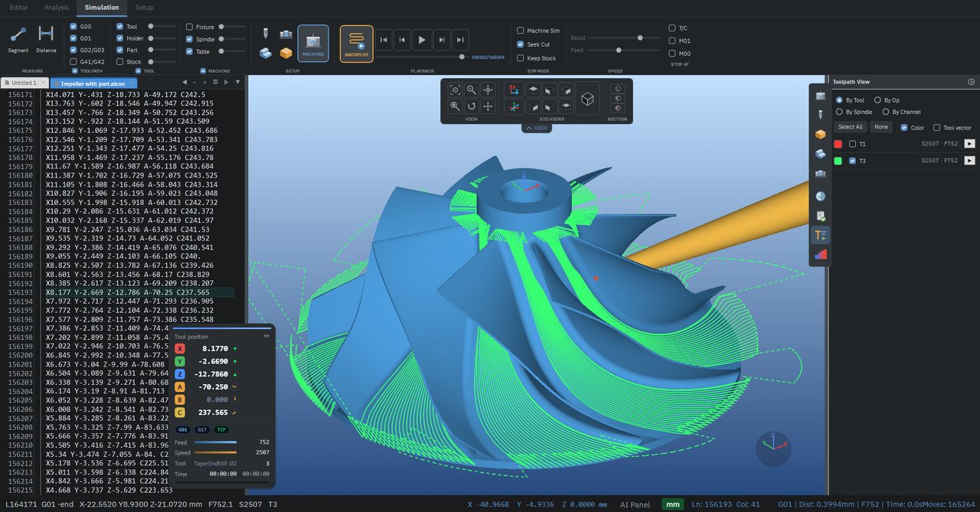
Task: Enable the G41/G42 checkbox
Action: pos(73,61)
